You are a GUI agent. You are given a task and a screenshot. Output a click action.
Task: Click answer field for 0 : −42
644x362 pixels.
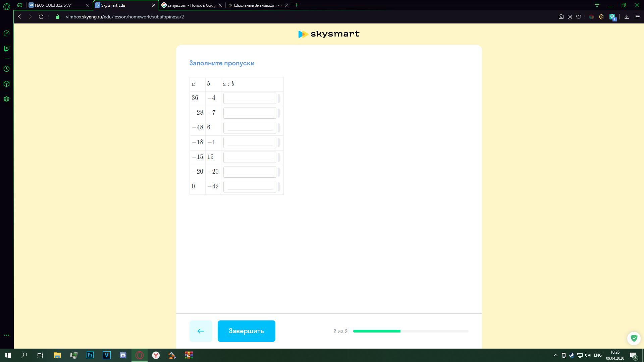click(250, 187)
